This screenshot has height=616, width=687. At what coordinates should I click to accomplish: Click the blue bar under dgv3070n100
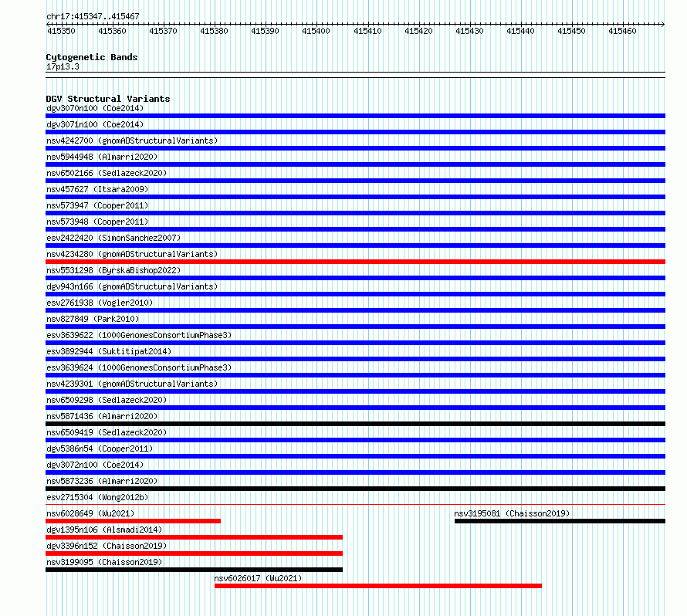(x=355, y=116)
